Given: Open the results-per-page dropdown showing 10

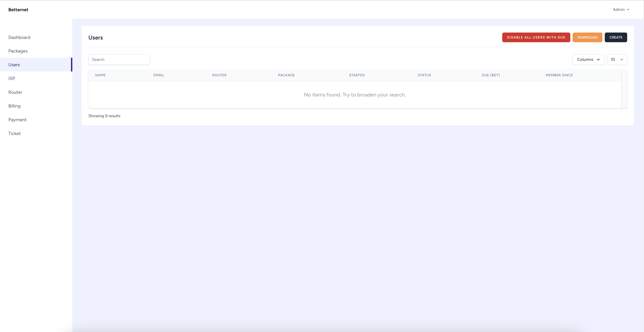Looking at the screenshot, I should 617,59.
